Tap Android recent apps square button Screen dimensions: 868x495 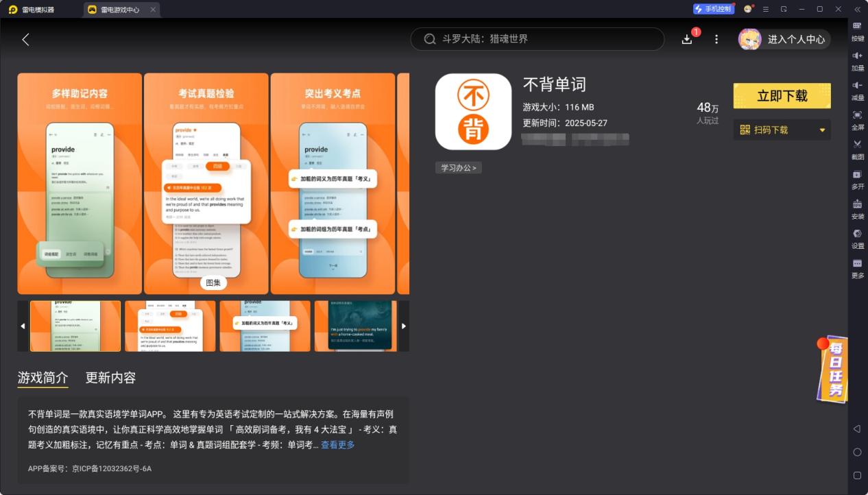pyautogui.click(x=857, y=475)
